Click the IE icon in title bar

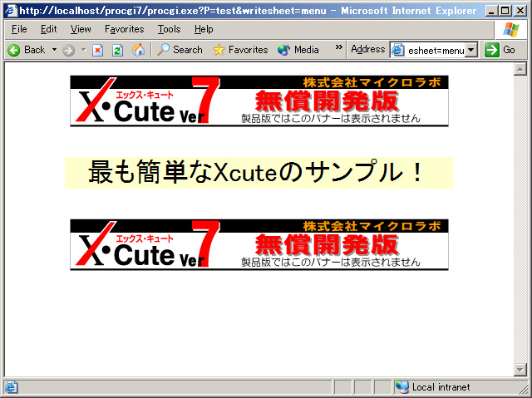[11, 11]
